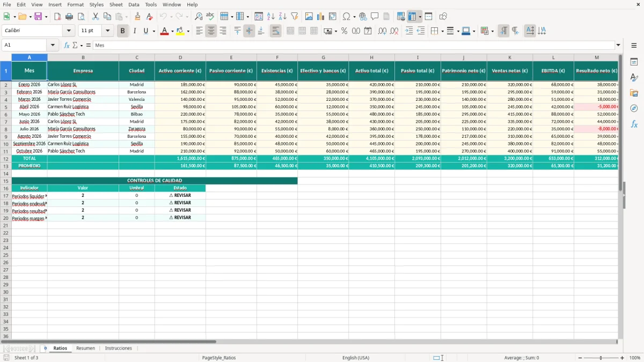Image resolution: width=644 pixels, height=362 pixels.
Task: Insert Chart icon in toolbar
Action: (x=321, y=17)
